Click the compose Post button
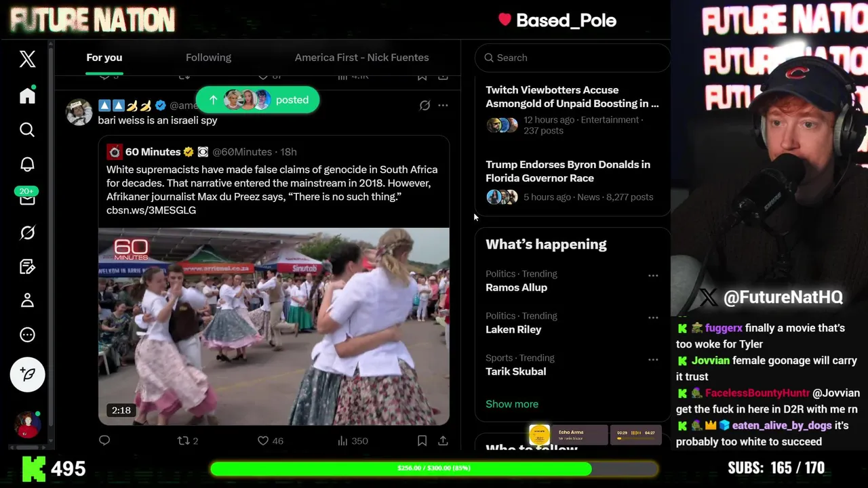The image size is (868, 488). (x=27, y=374)
